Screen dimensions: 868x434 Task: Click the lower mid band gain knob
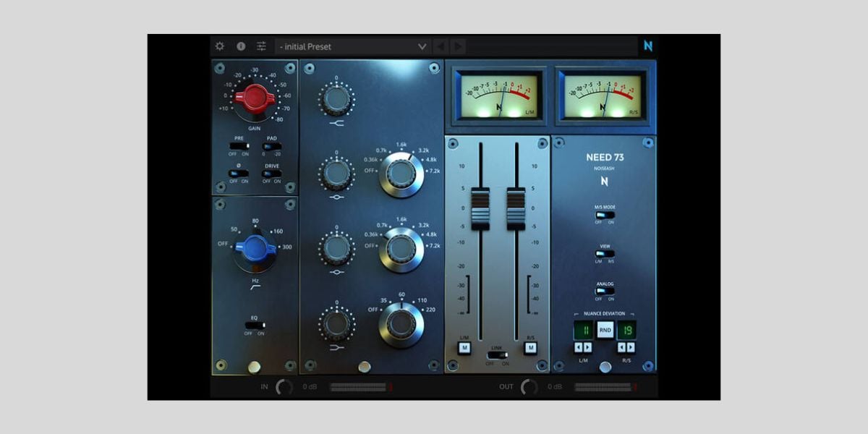(x=336, y=249)
